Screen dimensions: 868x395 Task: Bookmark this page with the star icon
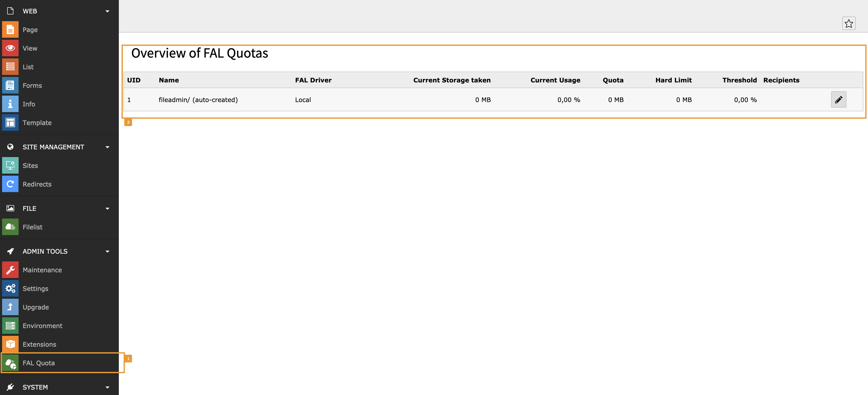point(848,24)
